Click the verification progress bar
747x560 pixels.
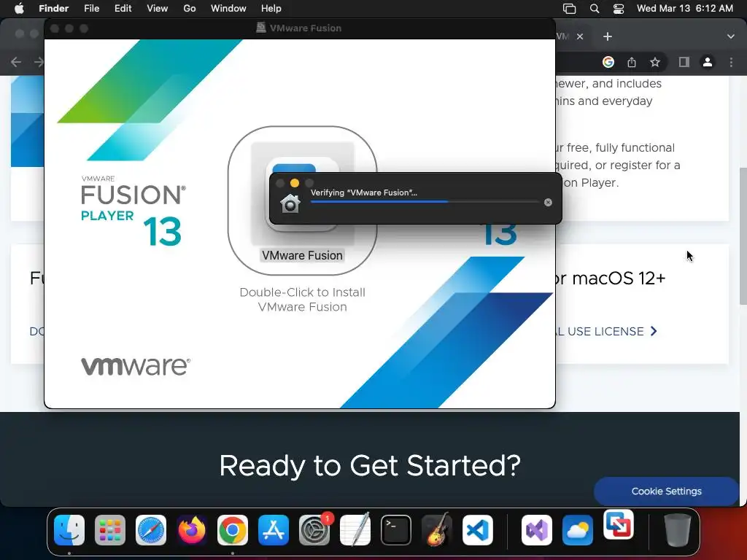[425, 202]
